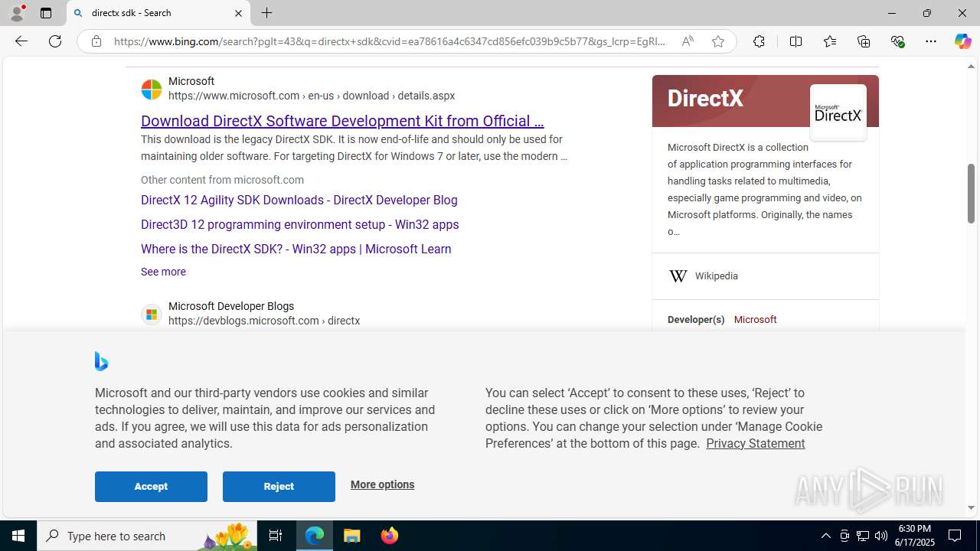The width and height of the screenshot is (980, 551).
Task: Open Microsoft Edge from the taskbar
Action: coord(315,536)
